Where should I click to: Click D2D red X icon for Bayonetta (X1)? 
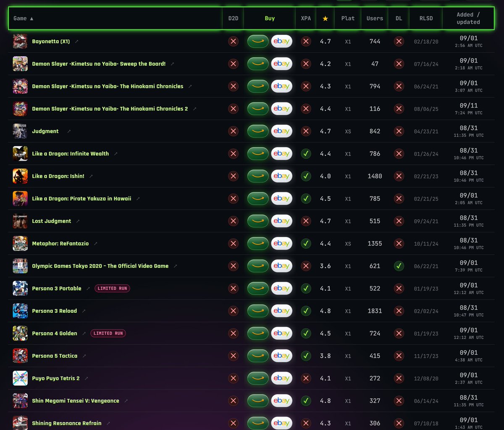(x=233, y=41)
